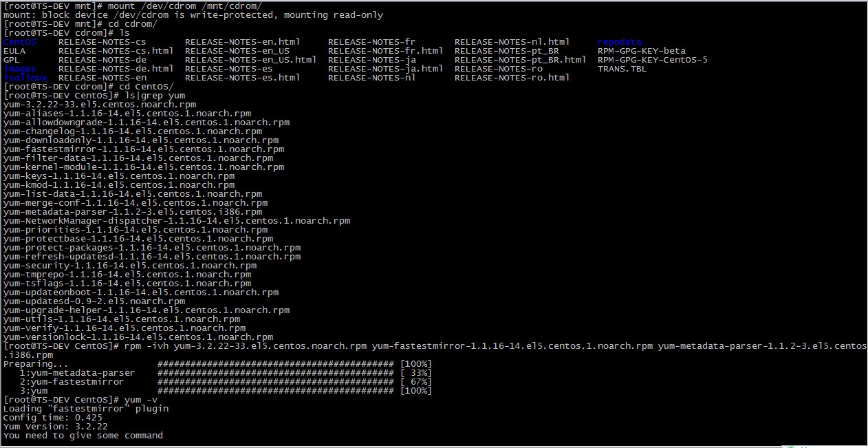This screenshot has width=868, height=448.
Task: Click the GPL file in listing
Action: (x=12, y=60)
